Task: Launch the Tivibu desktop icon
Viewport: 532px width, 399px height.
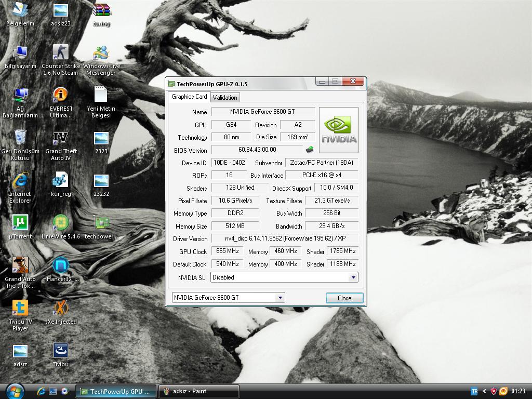Action: (61, 355)
